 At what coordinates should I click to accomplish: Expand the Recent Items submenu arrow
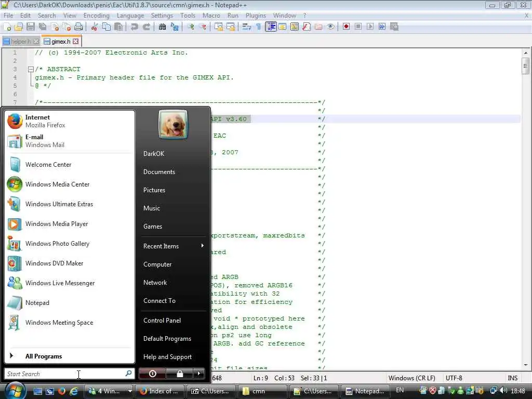202,246
